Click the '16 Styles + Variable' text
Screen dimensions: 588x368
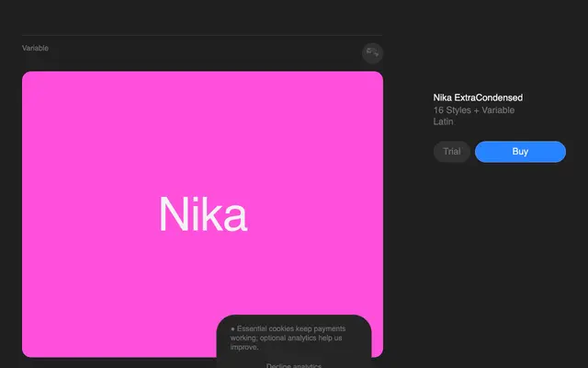[x=474, y=110]
